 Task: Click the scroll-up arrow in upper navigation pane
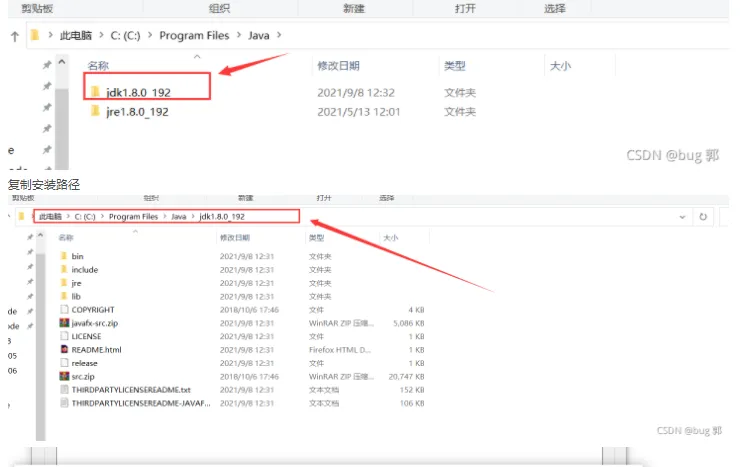pos(62,62)
